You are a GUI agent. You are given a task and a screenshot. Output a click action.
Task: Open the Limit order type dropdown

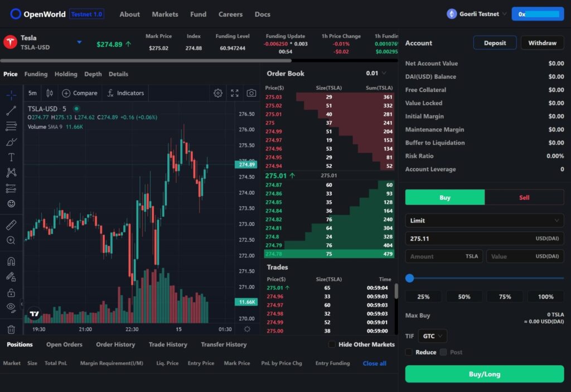click(x=485, y=220)
